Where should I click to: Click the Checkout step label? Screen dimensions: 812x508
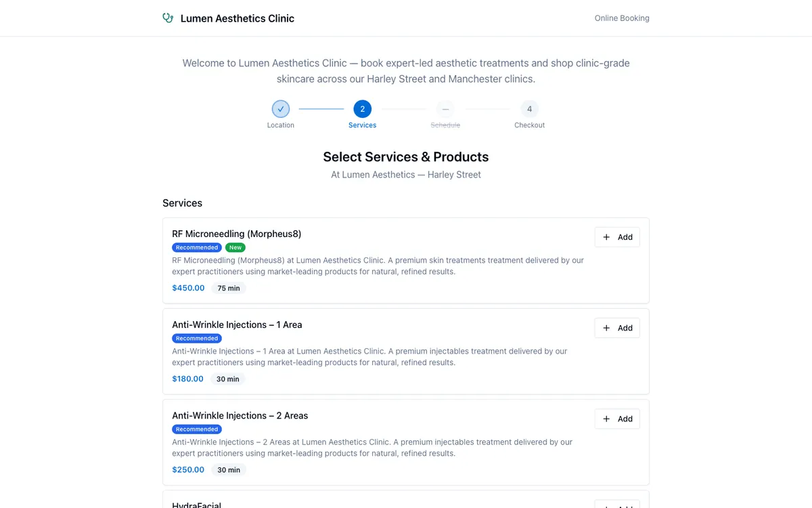(x=529, y=125)
